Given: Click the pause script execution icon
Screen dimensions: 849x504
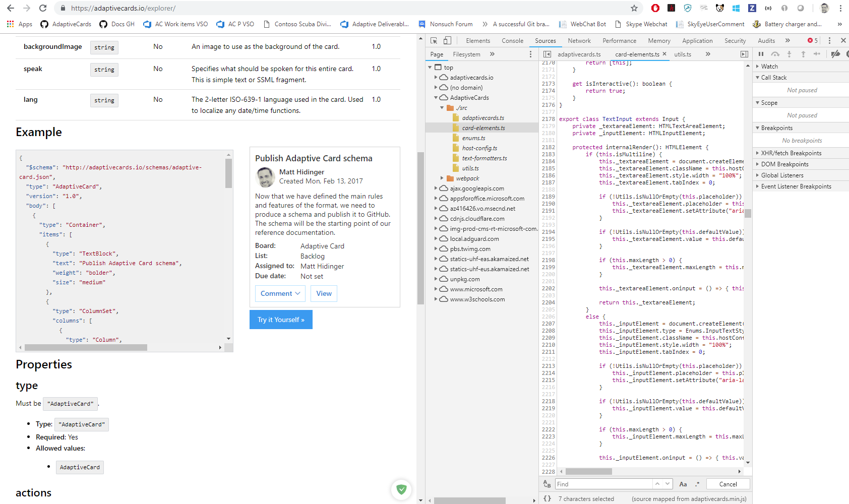Looking at the screenshot, I should pos(761,54).
